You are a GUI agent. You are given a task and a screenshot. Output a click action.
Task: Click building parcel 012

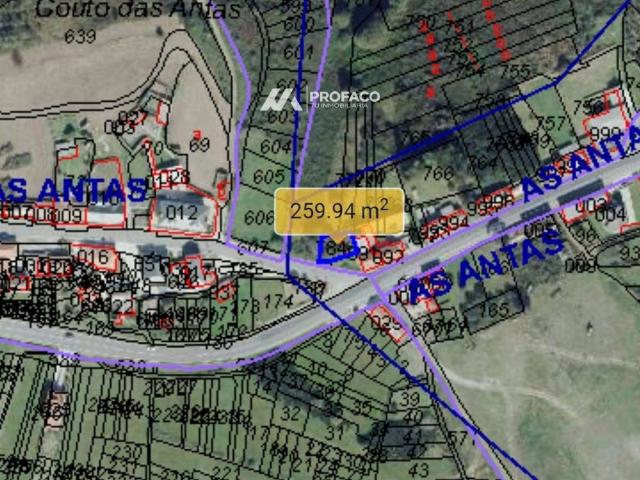pyautogui.click(x=182, y=212)
